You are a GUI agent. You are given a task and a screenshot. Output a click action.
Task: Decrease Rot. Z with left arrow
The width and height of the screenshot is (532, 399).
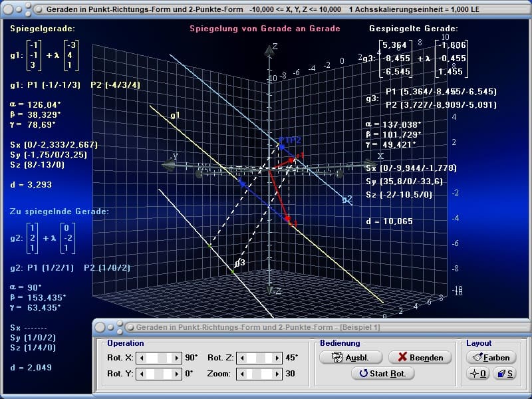[x=242, y=358]
